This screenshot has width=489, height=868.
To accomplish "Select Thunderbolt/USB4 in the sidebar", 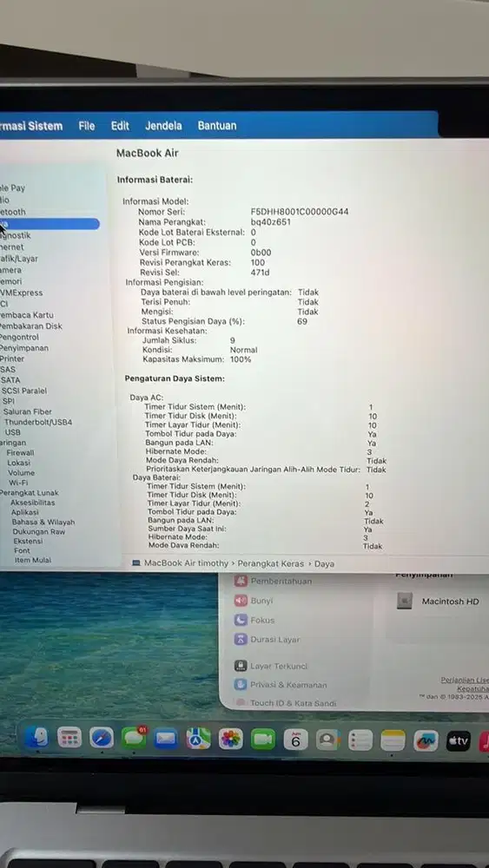I will (x=38, y=422).
